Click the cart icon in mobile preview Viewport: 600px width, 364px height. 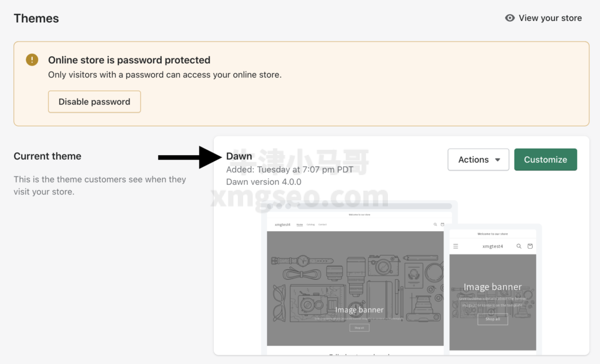point(530,246)
